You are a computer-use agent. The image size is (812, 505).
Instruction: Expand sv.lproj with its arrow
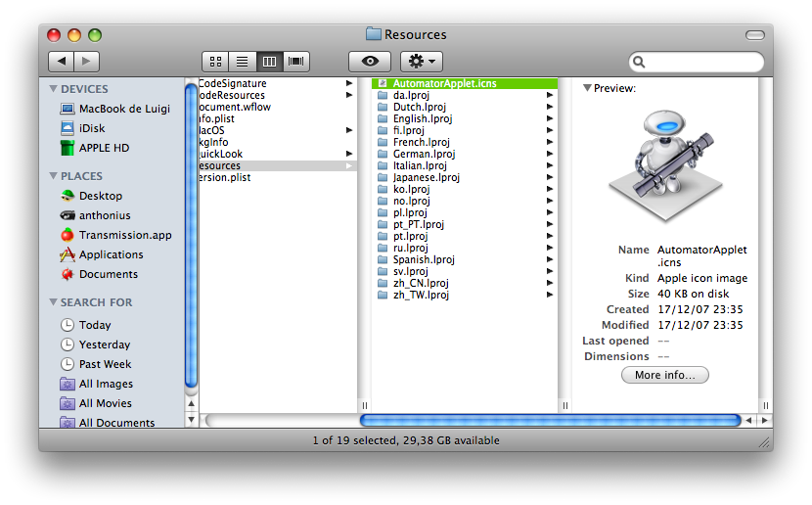(x=550, y=271)
